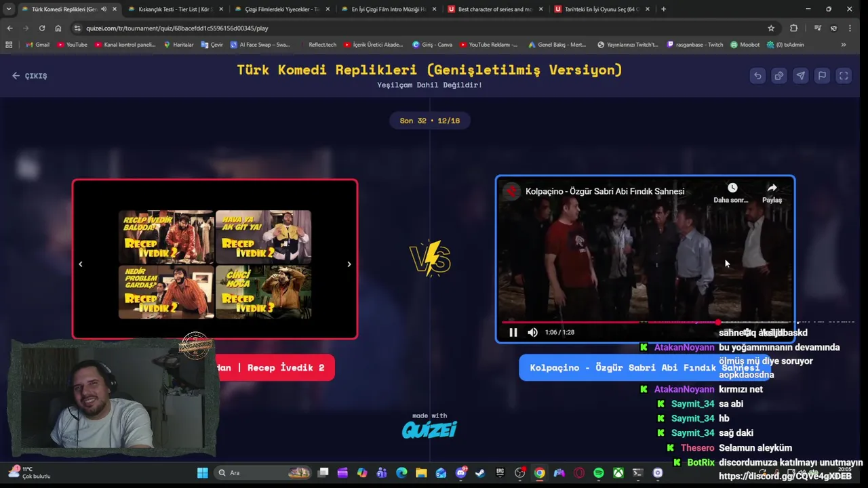Open Spotify from taskbar
Viewport: 868px width, 488px height.
pyautogui.click(x=599, y=473)
